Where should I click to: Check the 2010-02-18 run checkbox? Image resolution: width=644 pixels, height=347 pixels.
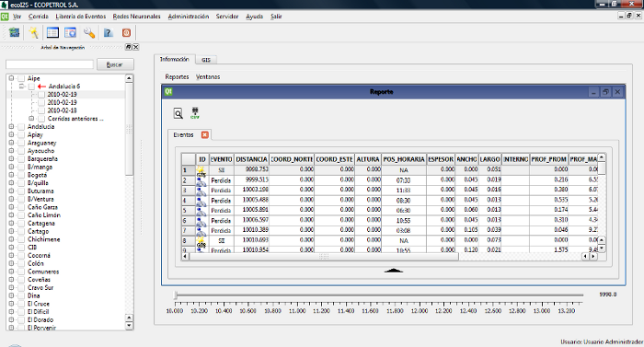pyautogui.click(x=41, y=110)
